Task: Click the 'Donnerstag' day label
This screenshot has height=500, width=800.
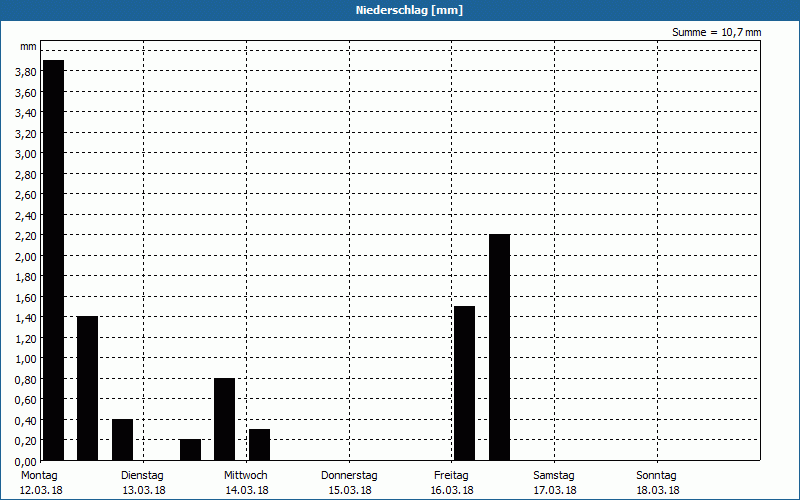Action: coord(349,476)
